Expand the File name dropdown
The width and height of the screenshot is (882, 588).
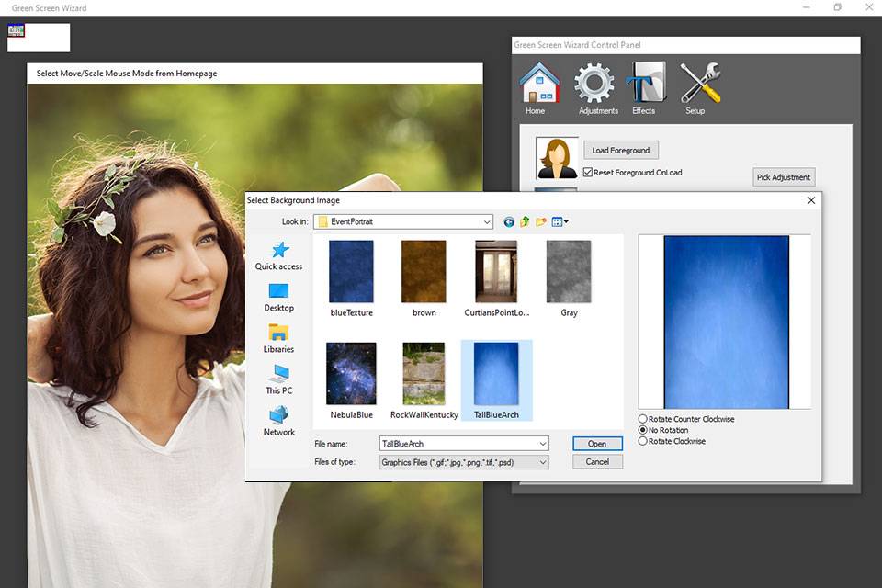(x=543, y=444)
